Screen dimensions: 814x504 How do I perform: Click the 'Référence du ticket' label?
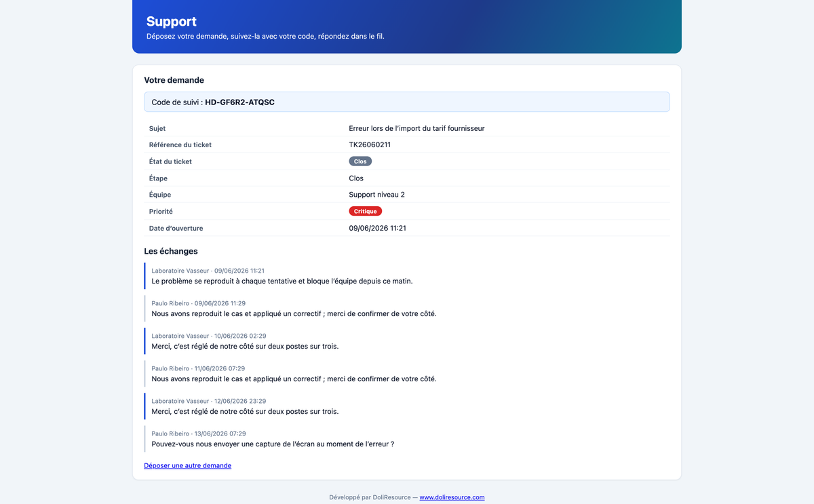(180, 144)
